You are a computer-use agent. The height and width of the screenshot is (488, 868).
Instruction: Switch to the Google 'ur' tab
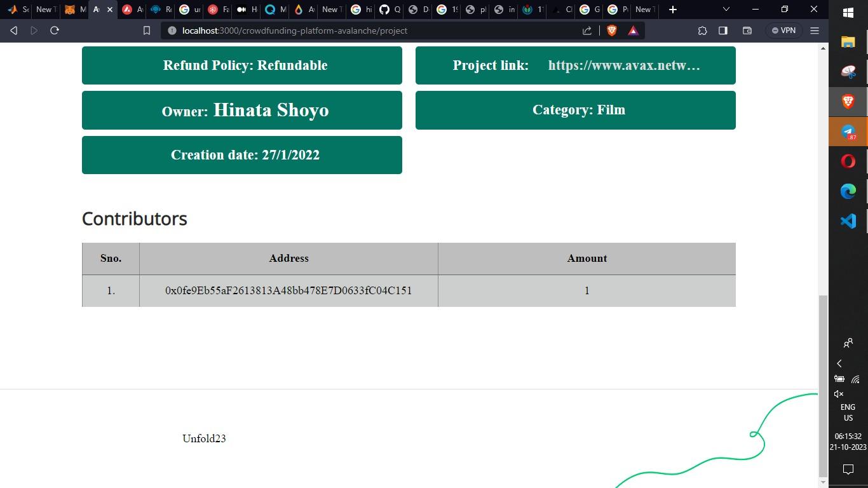pos(189,10)
